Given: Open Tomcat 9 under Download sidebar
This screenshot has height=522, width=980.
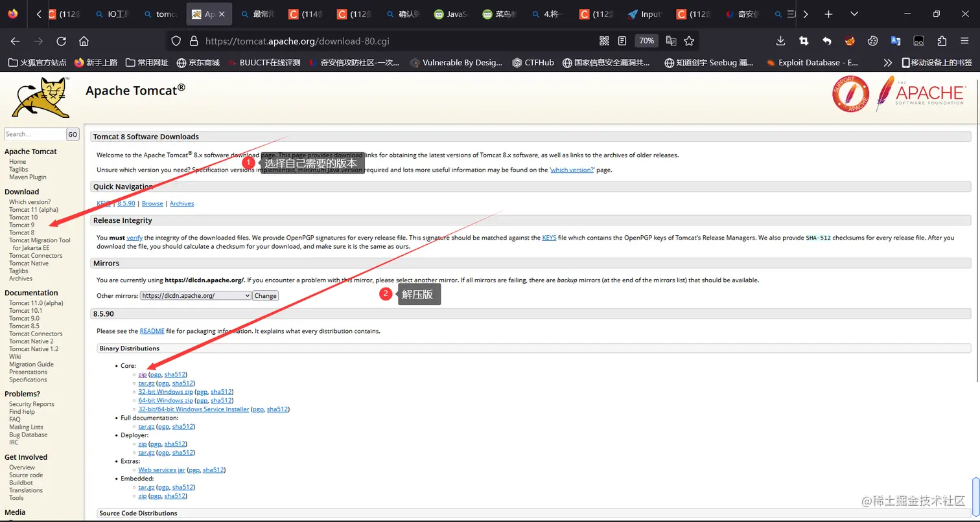Looking at the screenshot, I should [x=21, y=225].
